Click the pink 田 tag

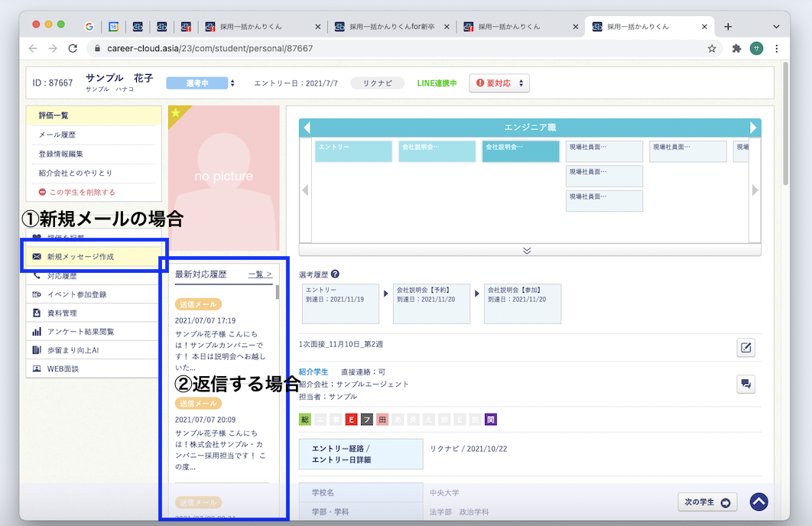click(x=382, y=420)
